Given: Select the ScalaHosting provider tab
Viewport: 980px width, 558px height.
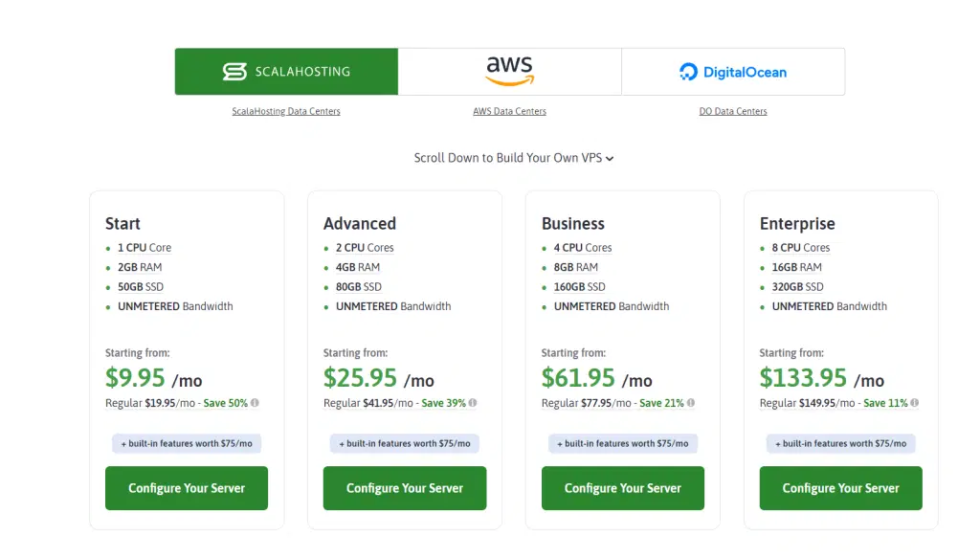Looking at the screenshot, I should click(x=286, y=71).
